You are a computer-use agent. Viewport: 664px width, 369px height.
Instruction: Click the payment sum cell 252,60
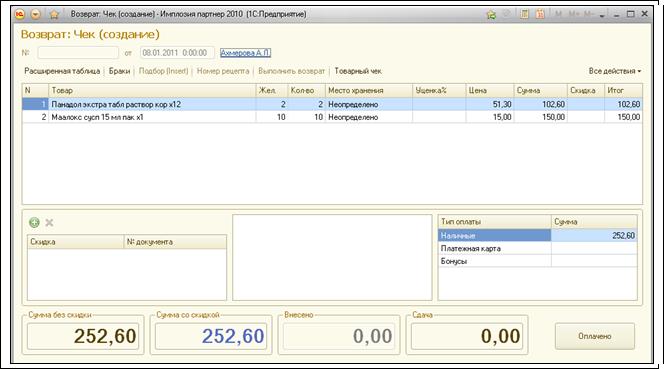coord(594,236)
